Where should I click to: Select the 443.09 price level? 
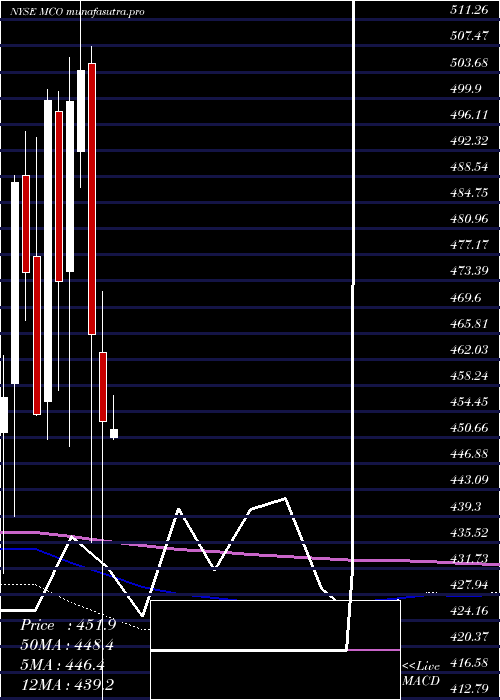point(469,480)
